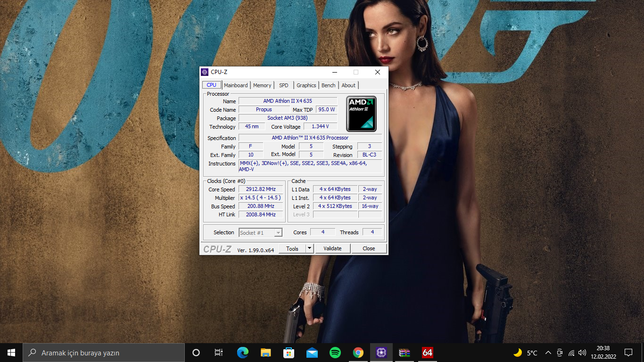Click the L1 Inst. cache size value
This screenshot has height=362, width=644.
pos(335,197)
